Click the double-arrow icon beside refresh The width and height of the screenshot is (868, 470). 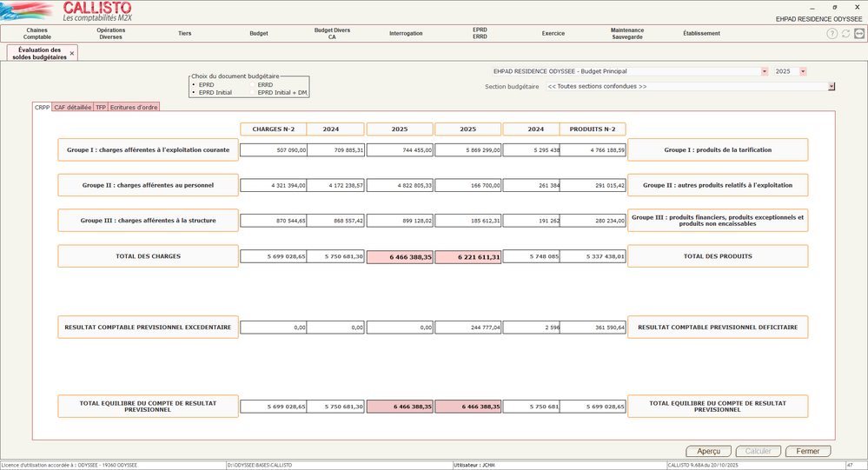859,34
